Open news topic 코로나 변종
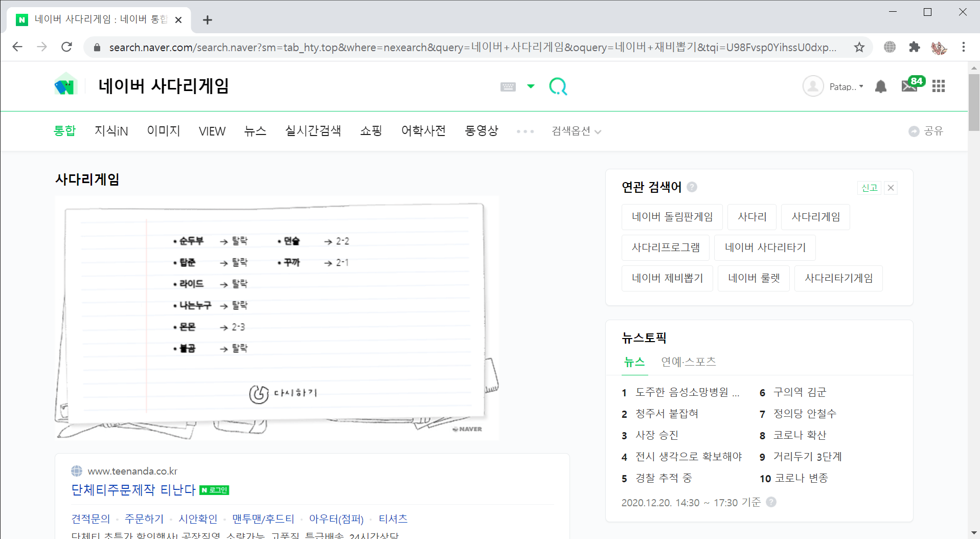 801,478
